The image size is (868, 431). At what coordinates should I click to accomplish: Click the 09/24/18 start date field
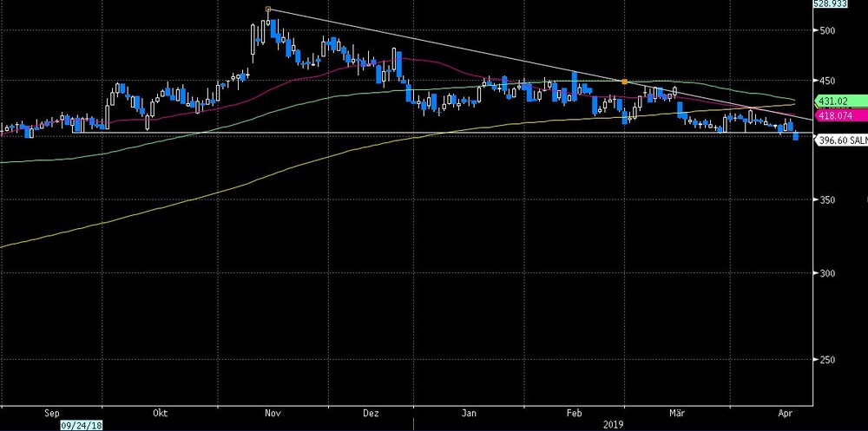click(82, 426)
